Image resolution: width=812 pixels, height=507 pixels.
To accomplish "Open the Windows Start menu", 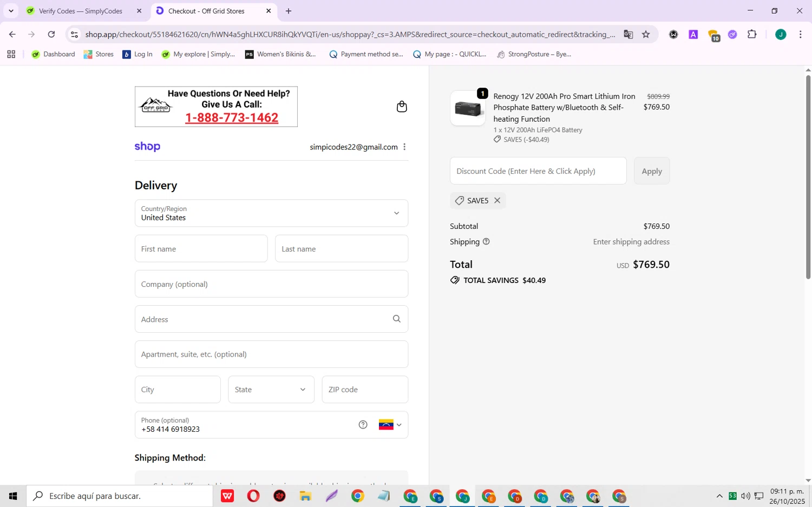I will tap(13, 496).
